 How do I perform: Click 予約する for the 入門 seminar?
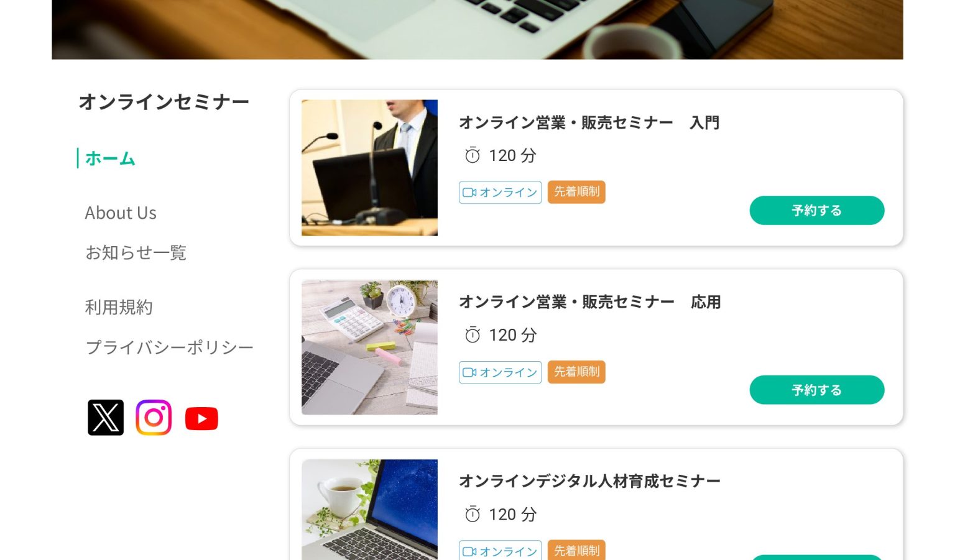[x=817, y=211]
